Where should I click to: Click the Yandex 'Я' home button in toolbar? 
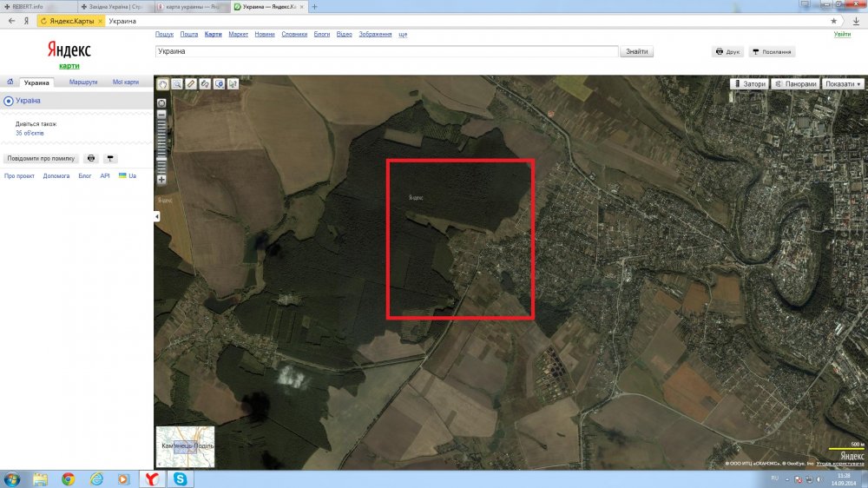(26, 21)
